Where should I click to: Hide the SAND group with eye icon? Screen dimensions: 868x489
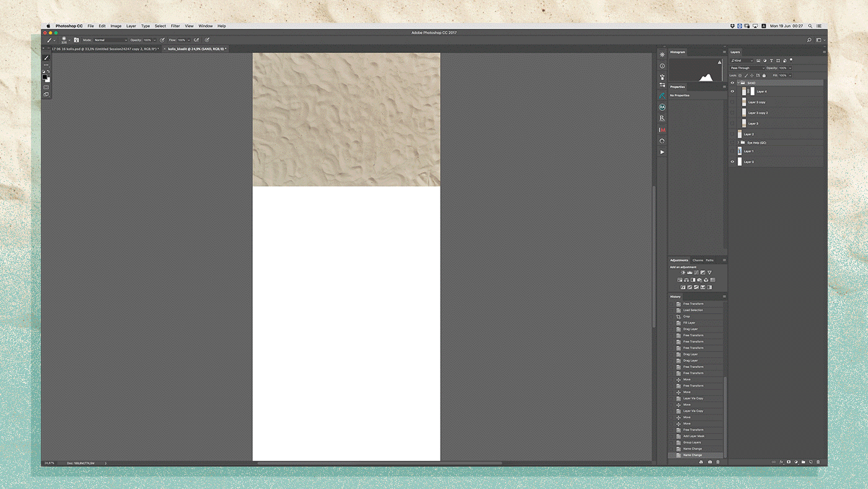732,83
